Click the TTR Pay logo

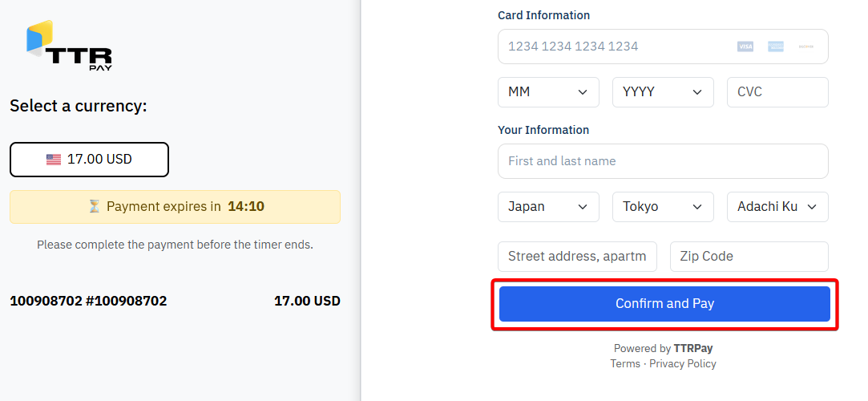[69, 46]
